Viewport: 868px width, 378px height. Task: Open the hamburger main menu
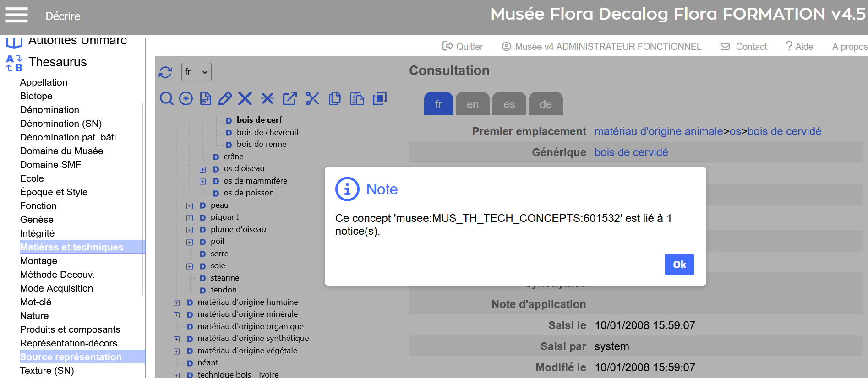point(17,15)
